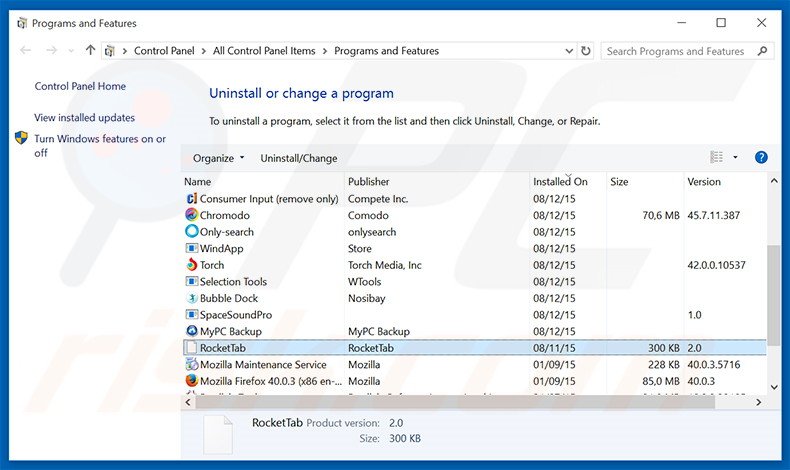
Task: Expand breadcrumb arrow after All Control Panel Items
Action: (x=324, y=51)
